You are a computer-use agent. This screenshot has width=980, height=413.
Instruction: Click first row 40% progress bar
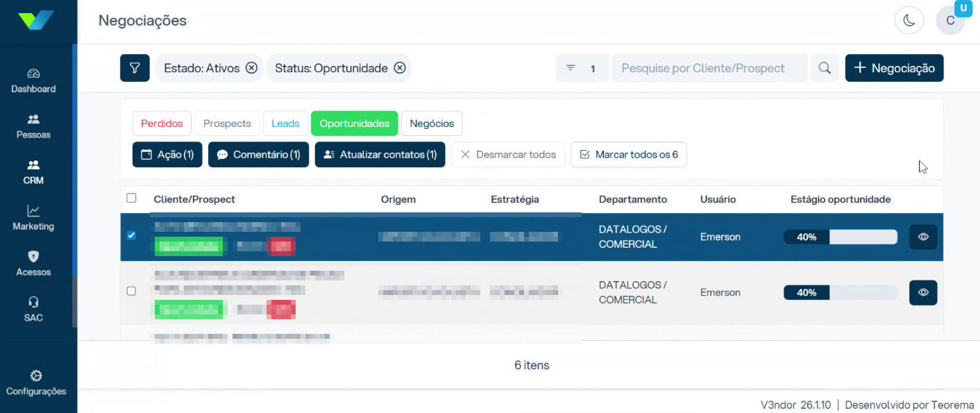tap(840, 237)
